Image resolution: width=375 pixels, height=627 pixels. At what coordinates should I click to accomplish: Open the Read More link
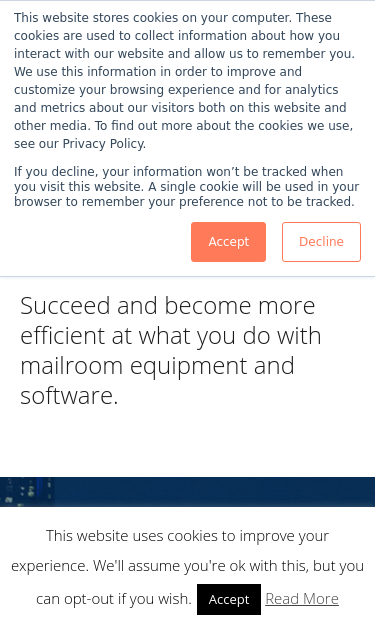pyautogui.click(x=302, y=599)
